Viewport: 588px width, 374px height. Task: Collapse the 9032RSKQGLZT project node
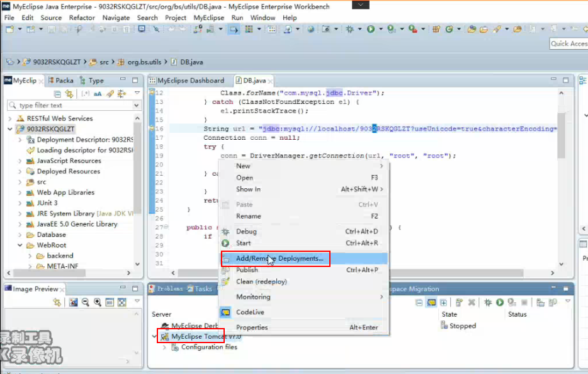[9, 128]
